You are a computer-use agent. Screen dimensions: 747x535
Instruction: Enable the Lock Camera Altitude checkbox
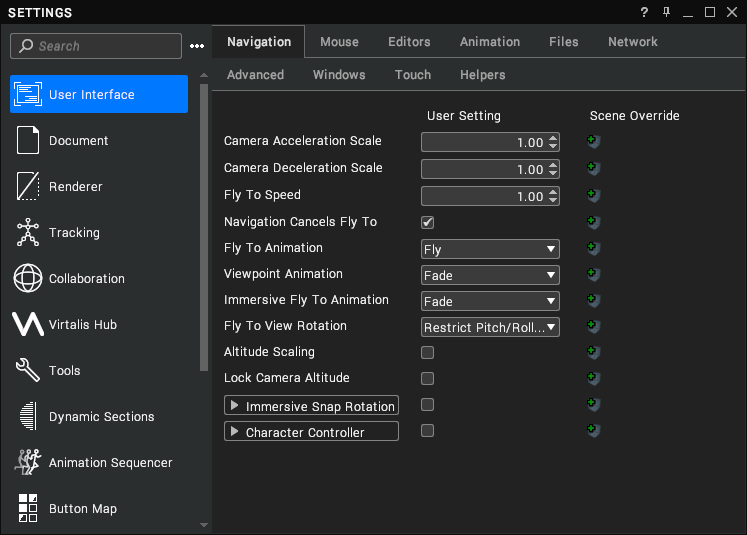pos(427,378)
